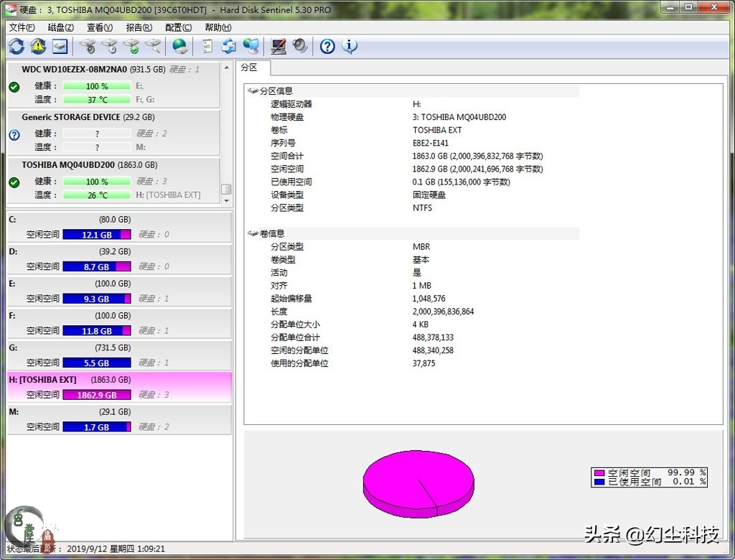Screen dimensions: 735x560
Task: Open Help using the question mark icon
Action: pyautogui.click(x=327, y=45)
